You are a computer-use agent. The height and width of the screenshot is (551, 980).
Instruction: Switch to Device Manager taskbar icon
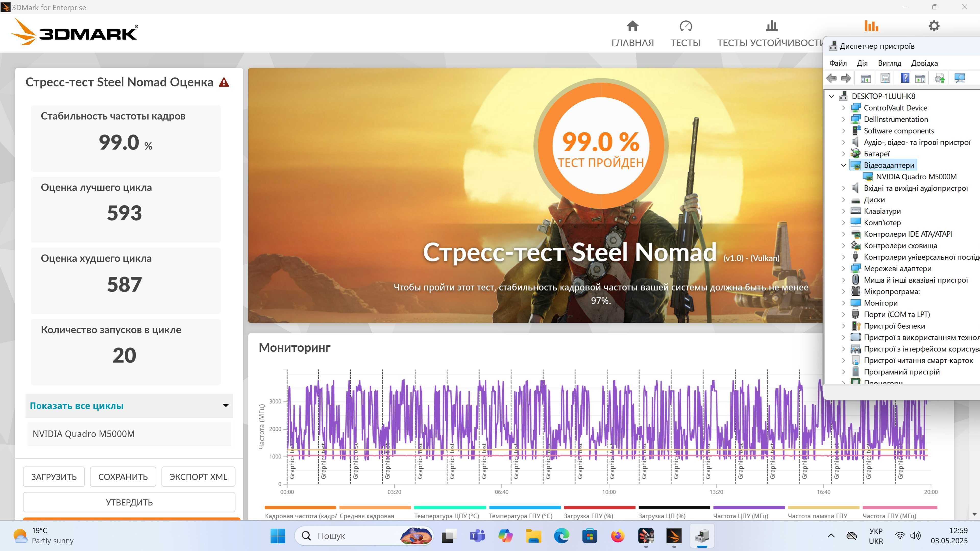[x=702, y=536]
